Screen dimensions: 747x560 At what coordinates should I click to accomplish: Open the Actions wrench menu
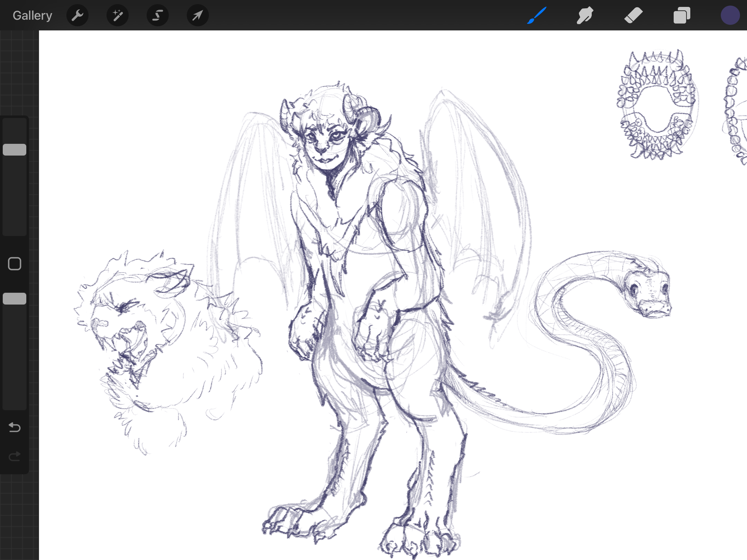pyautogui.click(x=77, y=16)
